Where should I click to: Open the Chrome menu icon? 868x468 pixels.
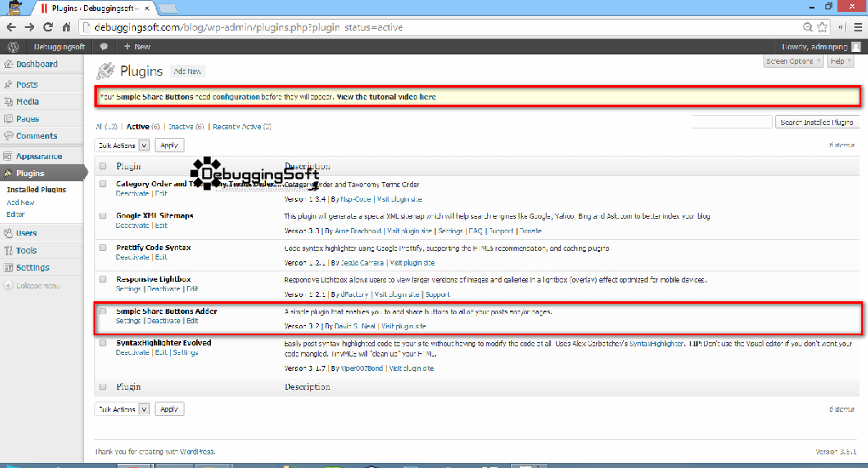(858, 27)
